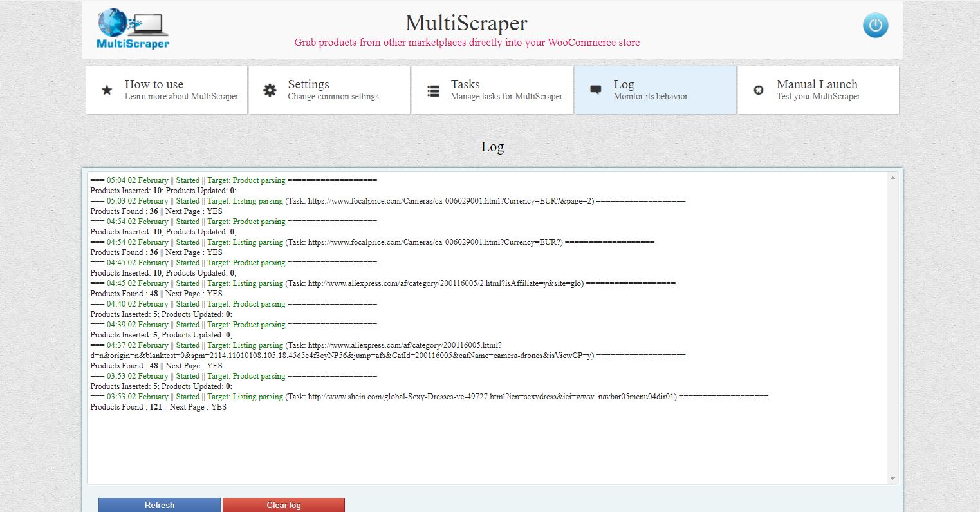Click the speech bubble icon beside Log
This screenshot has height=512, width=980.
coord(596,91)
